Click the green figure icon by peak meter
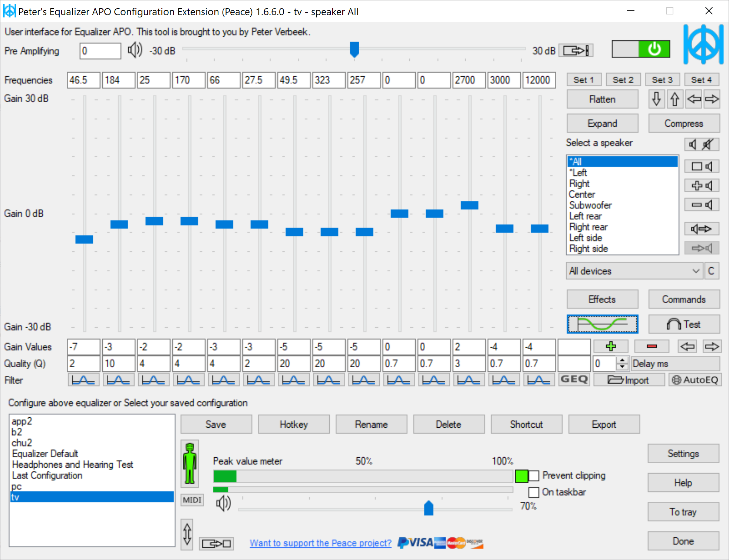The image size is (729, 560). point(190,463)
